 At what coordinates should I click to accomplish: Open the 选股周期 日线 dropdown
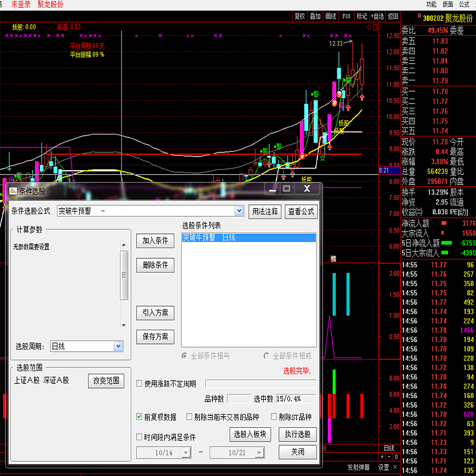click(x=118, y=346)
